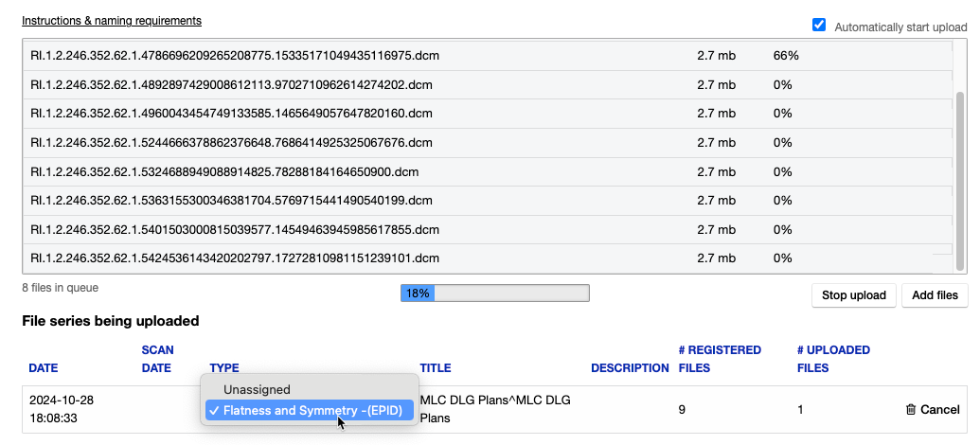
Task: Sort by the SCAN DATE column header
Action: (157, 359)
